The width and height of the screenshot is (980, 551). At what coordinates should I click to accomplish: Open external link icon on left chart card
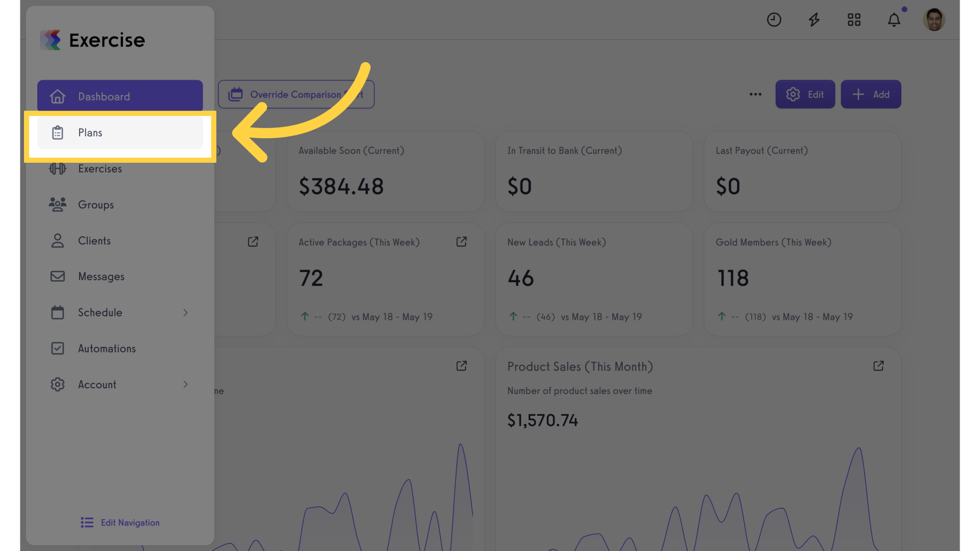click(461, 366)
